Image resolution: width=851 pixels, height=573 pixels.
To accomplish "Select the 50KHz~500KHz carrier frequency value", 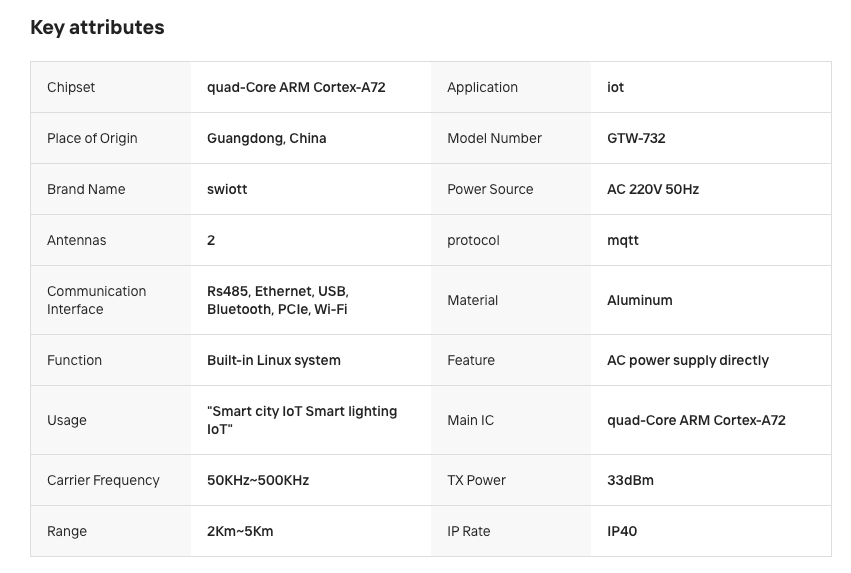I will tap(258, 480).
